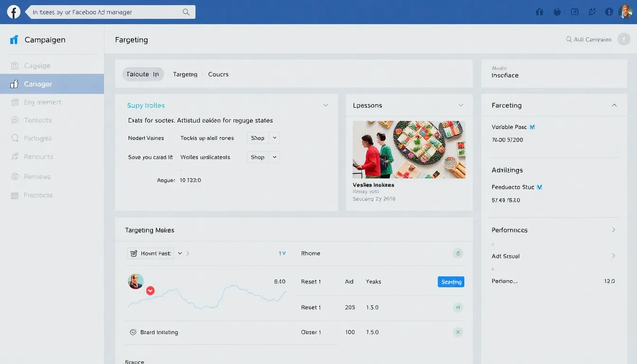The height and width of the screenshot is (364, 637).
Task: Collapse the Farceting panel on the right
Action: (x=614, y=105)
